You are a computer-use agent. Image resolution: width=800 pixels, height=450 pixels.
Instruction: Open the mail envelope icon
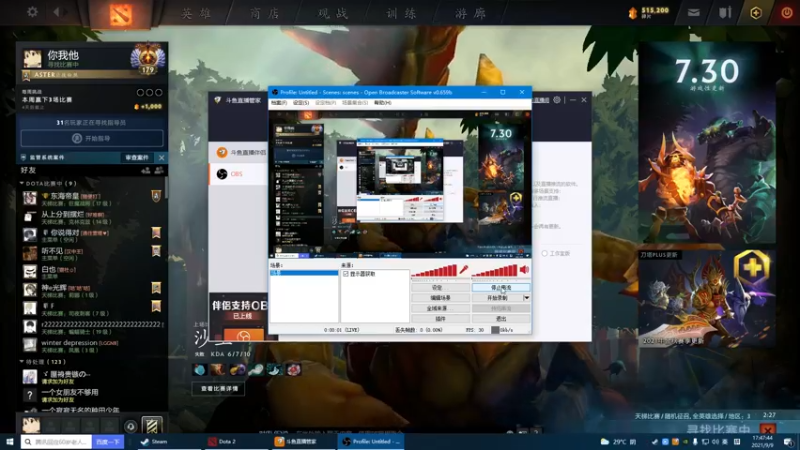click(693, 13)
